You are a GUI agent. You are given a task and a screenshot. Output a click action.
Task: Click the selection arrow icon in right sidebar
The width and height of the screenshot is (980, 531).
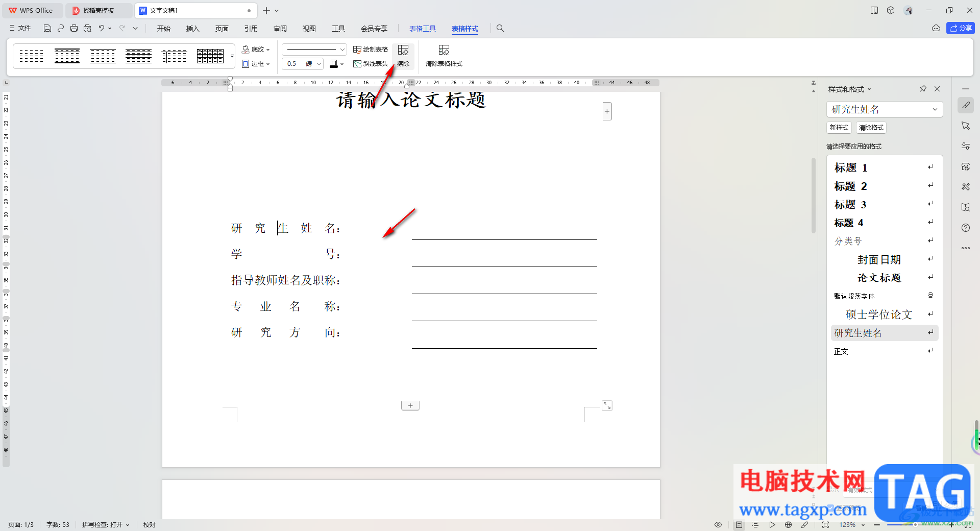click(966, 126)
